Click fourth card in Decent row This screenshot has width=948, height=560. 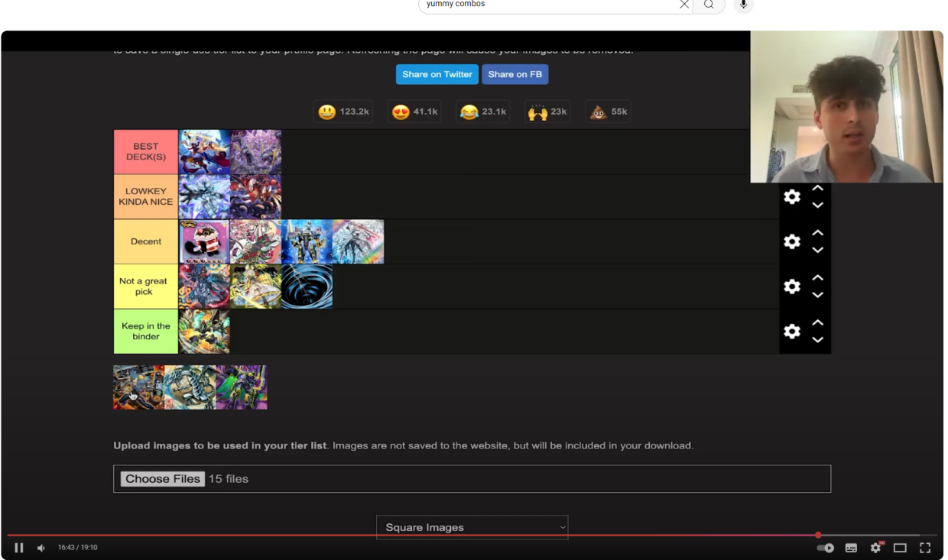(358, 241)
